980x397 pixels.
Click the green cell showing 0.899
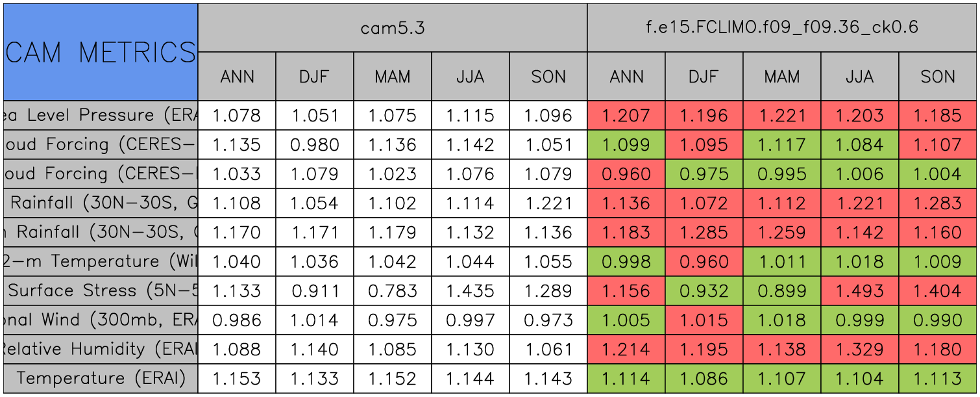point(782,290)
